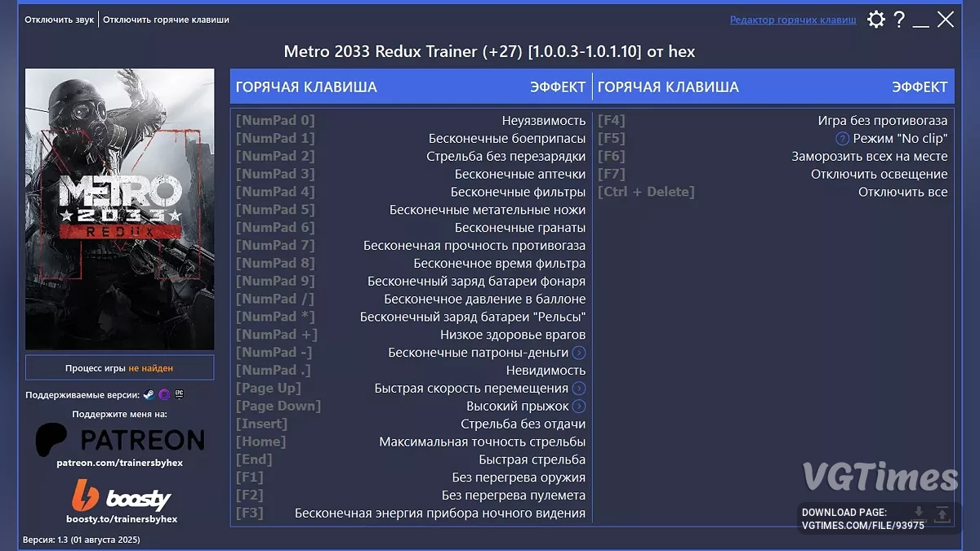Toggle Бесконечные метательные ножи cheat
The image size is (980, 551).
tap(488, 211)
